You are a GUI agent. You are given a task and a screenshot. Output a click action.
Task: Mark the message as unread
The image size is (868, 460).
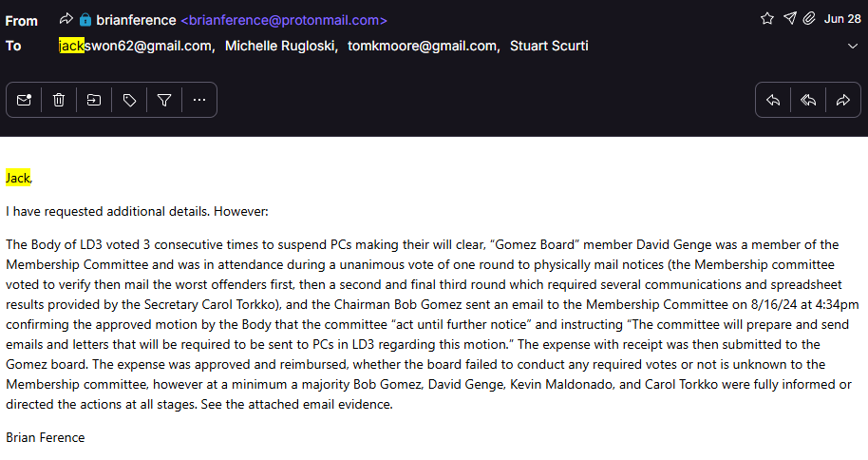point(25,100)
